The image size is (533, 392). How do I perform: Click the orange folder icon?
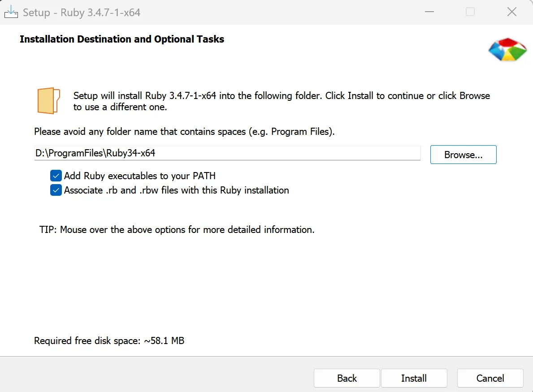click(48, 100)
